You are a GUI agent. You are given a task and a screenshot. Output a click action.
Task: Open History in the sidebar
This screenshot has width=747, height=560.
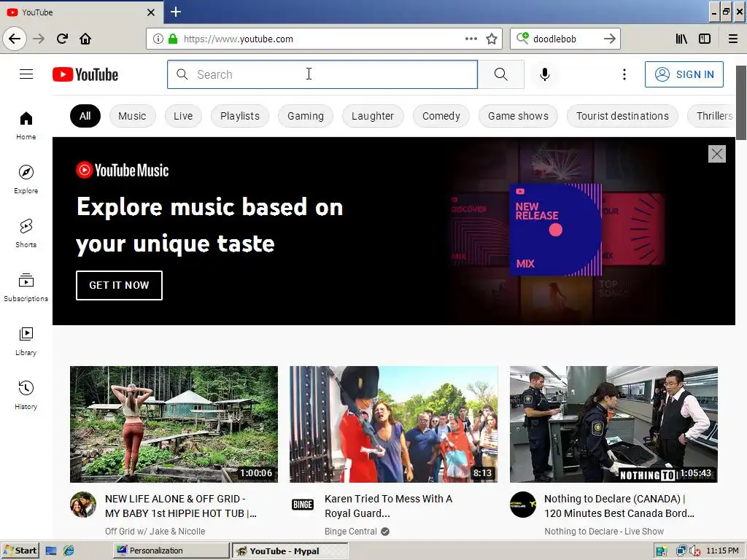[26, 395]
